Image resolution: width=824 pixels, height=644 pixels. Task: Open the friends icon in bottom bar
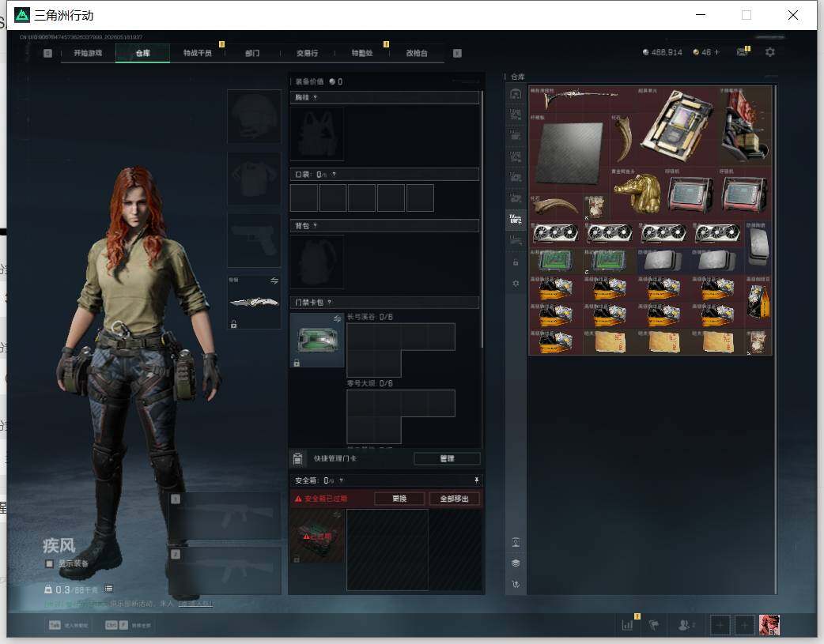684,625
